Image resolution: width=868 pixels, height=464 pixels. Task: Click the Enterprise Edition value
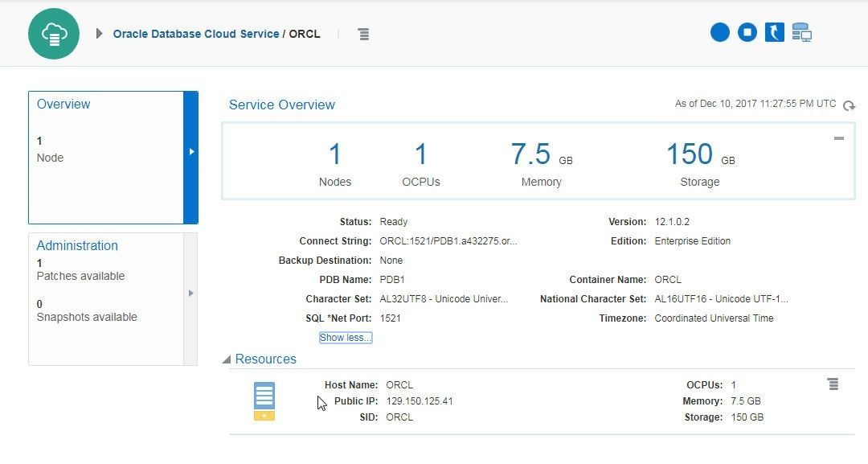[693, 241]
